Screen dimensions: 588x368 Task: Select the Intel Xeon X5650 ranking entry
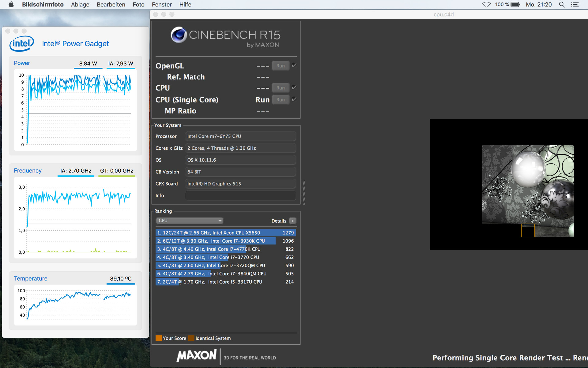pos(225,233)
